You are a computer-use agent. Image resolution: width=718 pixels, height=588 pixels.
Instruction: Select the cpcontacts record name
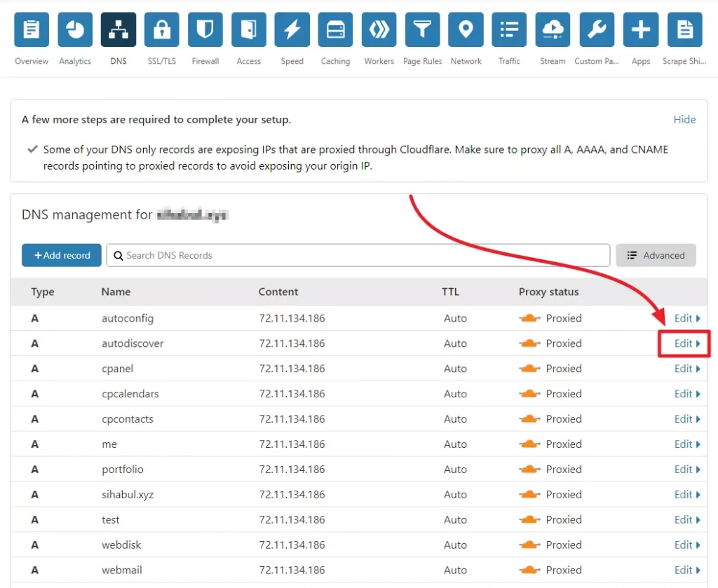128,418
